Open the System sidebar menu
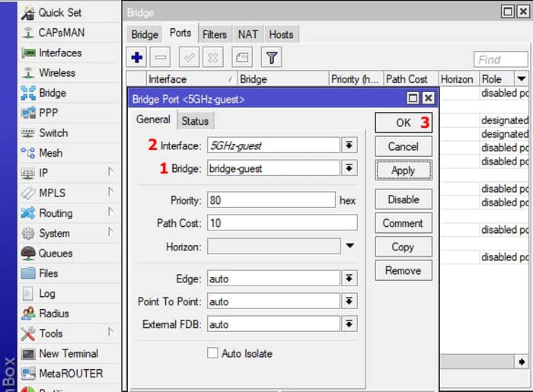The image size is (533, 392). click(x=69, y=233)
